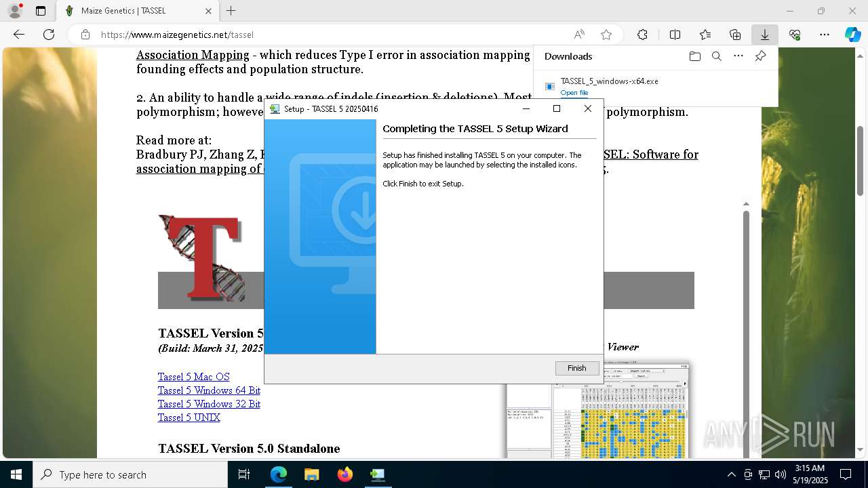Open volume control in system tray
The image size is (868, 488).
(x=781, y=474)
